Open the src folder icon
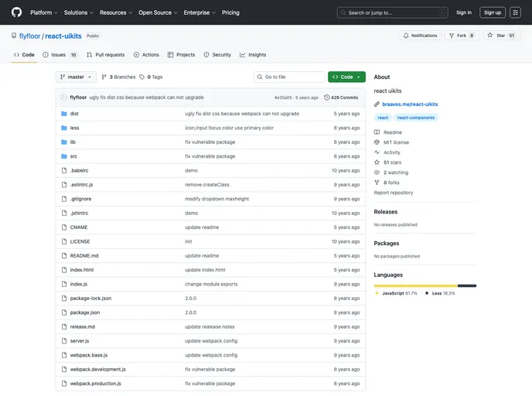Viewport: 532px width, 396px height. (x=63, y=156)
